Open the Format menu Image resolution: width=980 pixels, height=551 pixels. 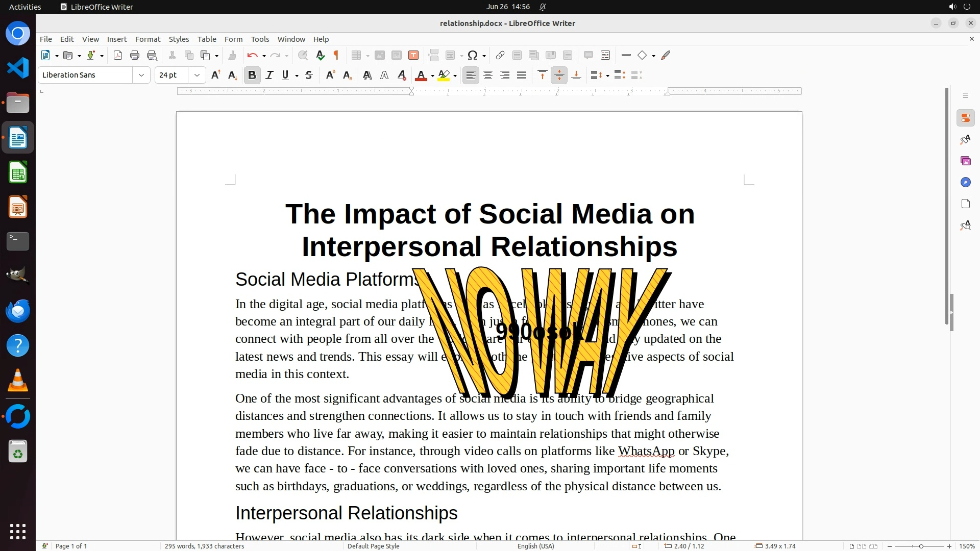pyautogui.click(x=148, y=39)
